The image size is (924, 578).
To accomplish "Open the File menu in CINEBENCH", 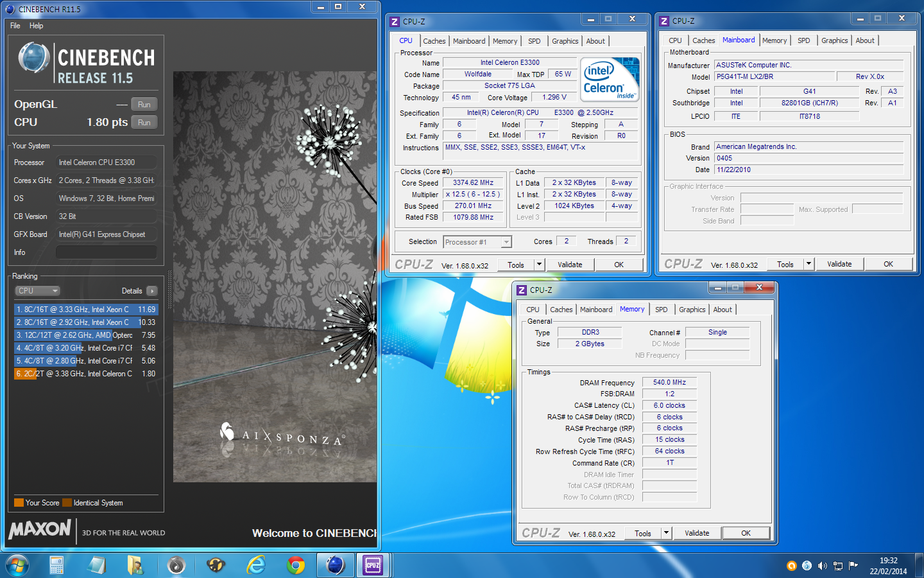I will tap(15, 26).
